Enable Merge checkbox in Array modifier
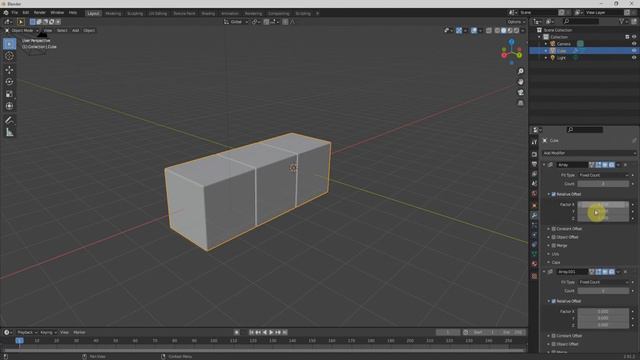Viewport: 640px width, 360px height. pos(554,246)
